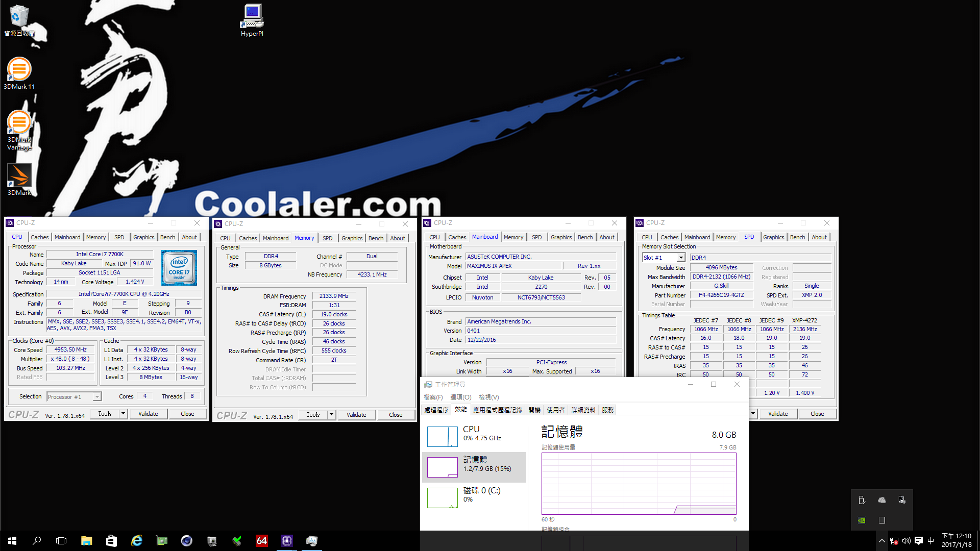Click Tools button in first CPU-Z window
The image size is (980, 551).
click(105, 414)
